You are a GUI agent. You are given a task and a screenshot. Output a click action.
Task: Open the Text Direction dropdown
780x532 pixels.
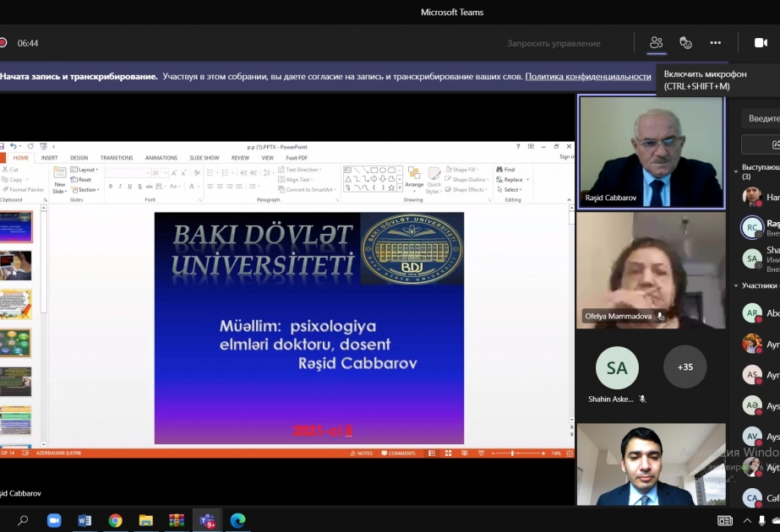(300, 170)
